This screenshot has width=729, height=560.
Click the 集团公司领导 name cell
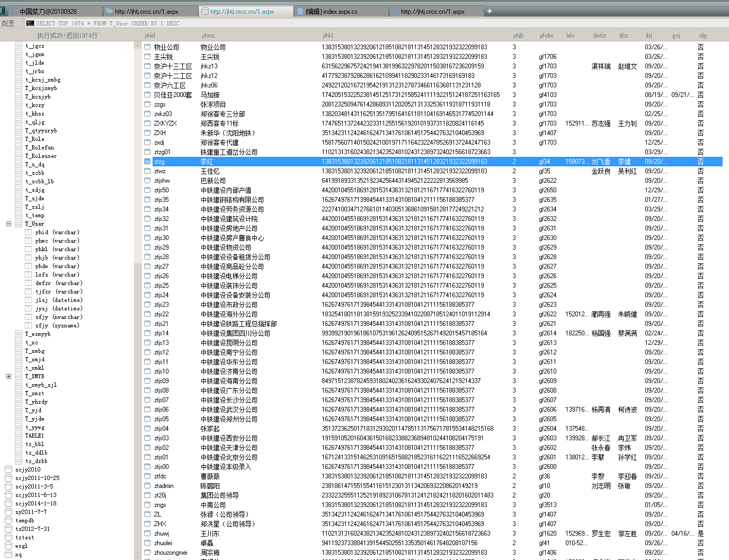pos(219,495)
